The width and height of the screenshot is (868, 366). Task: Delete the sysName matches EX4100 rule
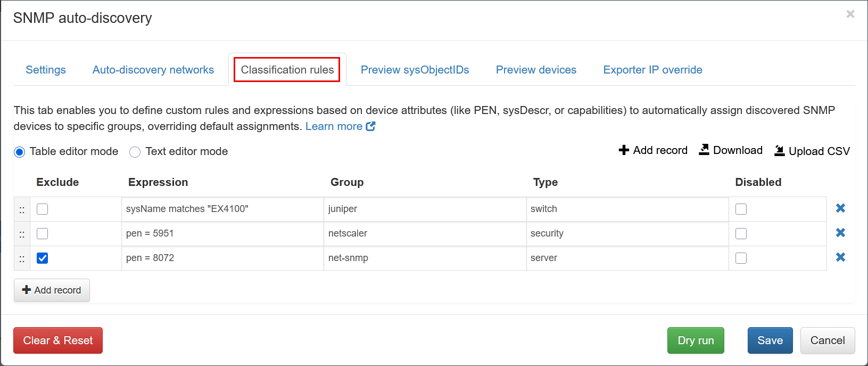pyautogui.click(x=840, y=208)
